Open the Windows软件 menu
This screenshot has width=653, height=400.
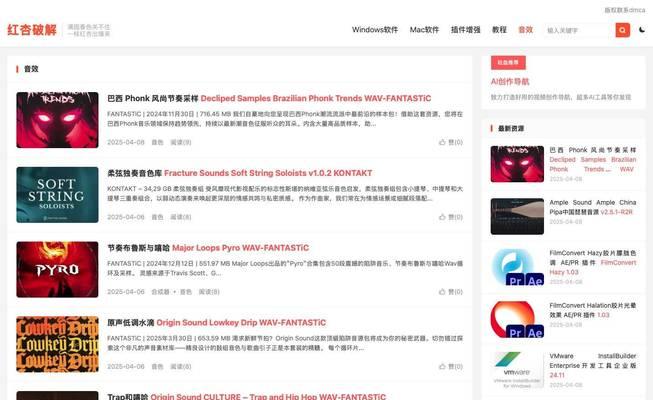pos(375,30)
